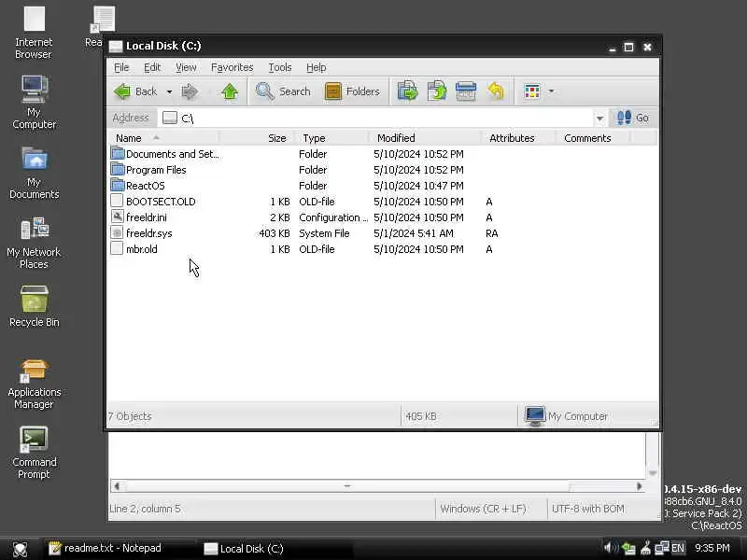
Task: Click the grey Forward arrow button
Action: pos(190,91)
